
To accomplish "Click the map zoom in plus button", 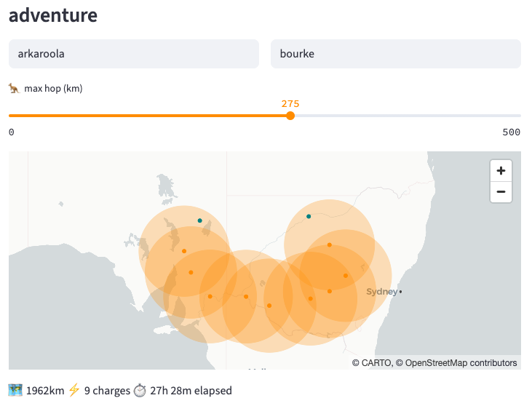I will [x=501, y=170].
